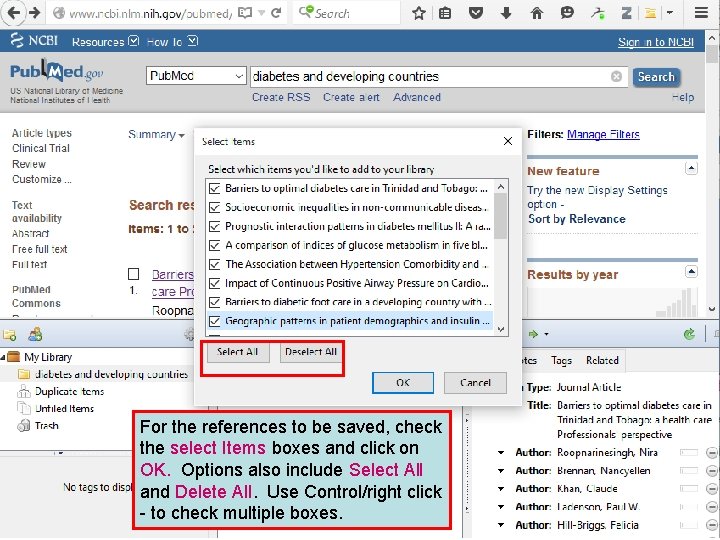The image size is (720, 540).
Task: Click the browser forward arrow
Action: (34, 12)
